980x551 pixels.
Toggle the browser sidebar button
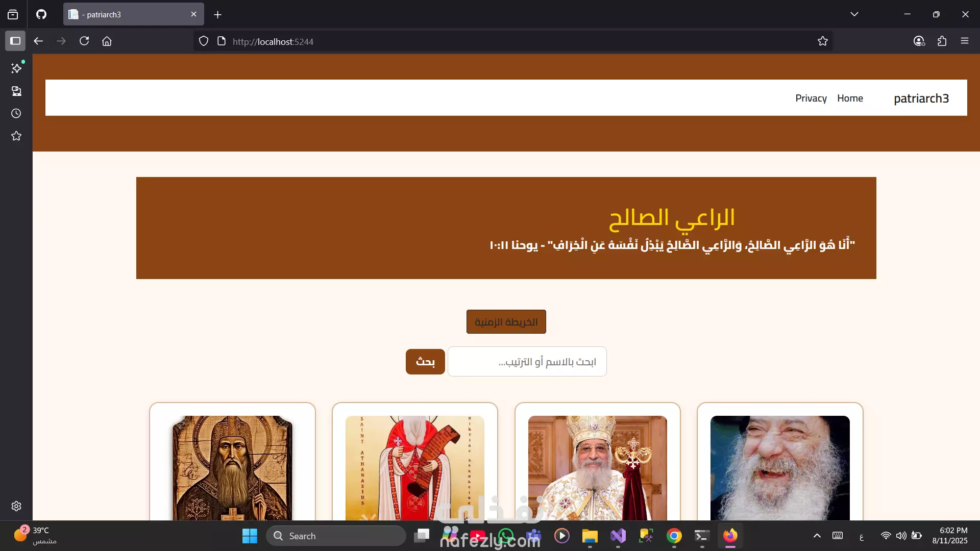(x=15, y=41)
